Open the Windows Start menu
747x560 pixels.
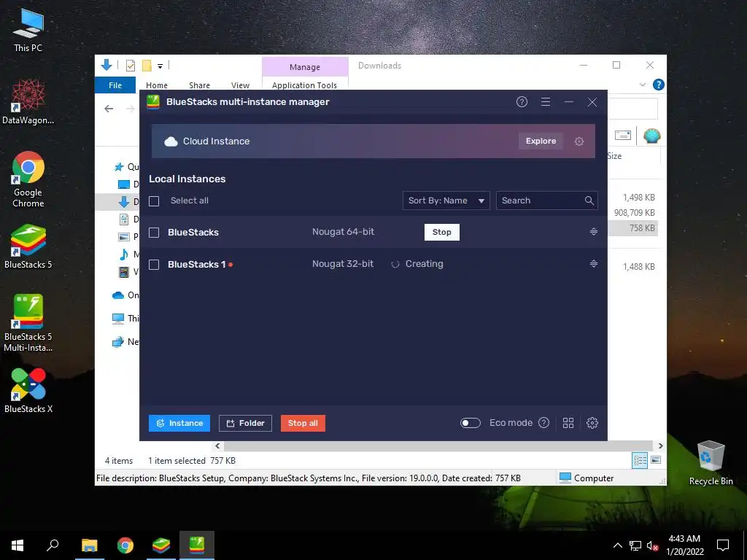18,545
